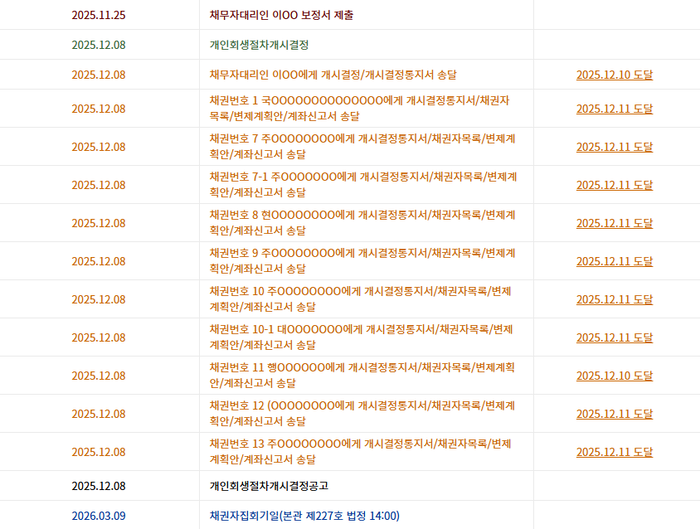This screenshot has width=700, height=529.
Task: Select the 2026.03.09 date cell
Action: pos(99,516)
